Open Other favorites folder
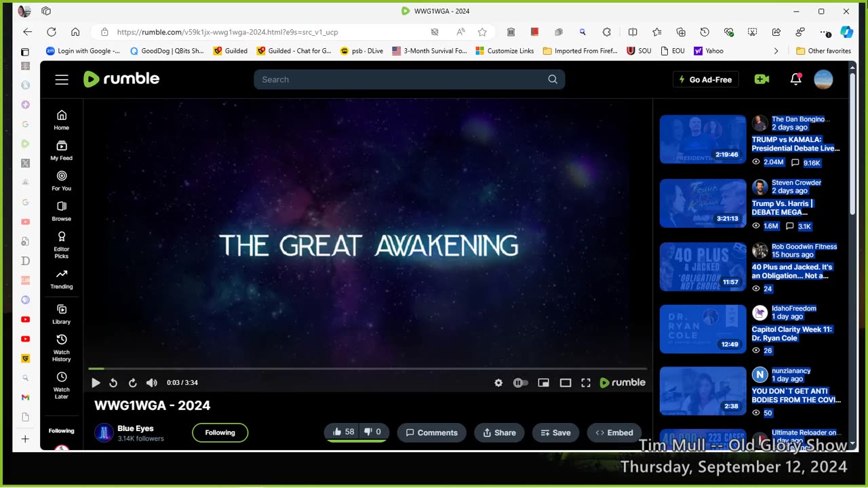The height and width of the screenshot is (488, 868). point(823,51)
